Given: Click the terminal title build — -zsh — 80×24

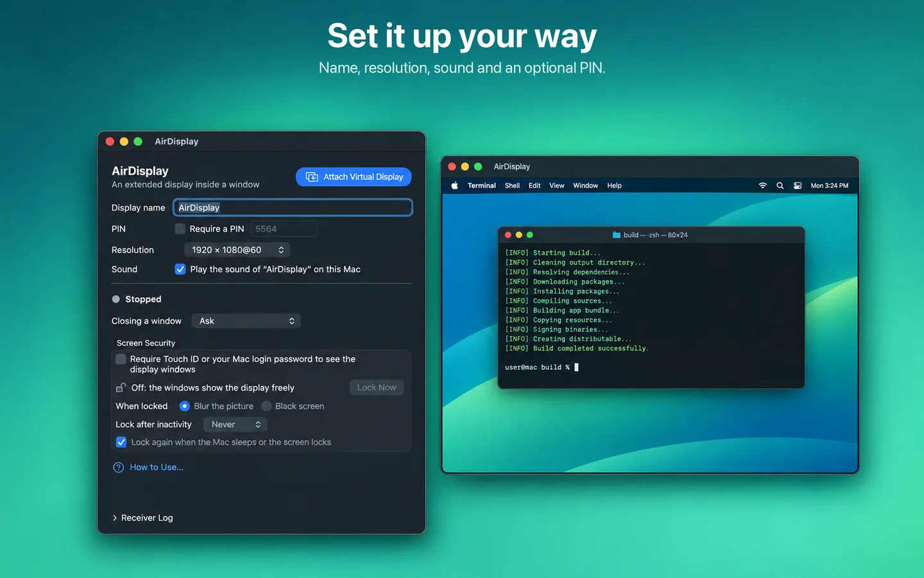Looking at the screenshot, I should tap(655, 235).
